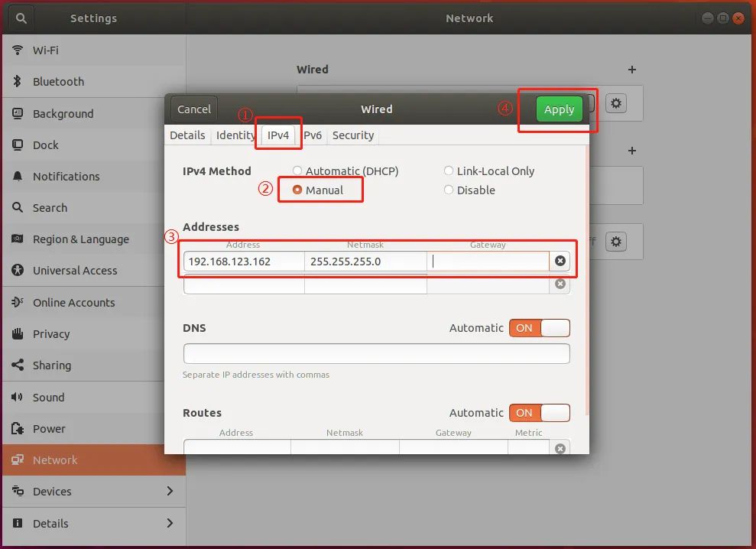
Task: Switch to the IPv4 tab
Action: pos(278,135)
